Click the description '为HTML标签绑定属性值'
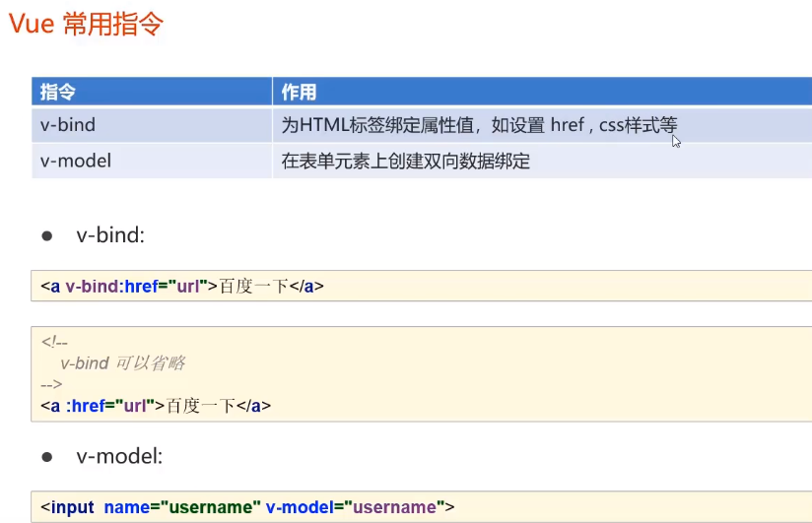This screenshot has width=812, height=523. click(x=378, y=125)
